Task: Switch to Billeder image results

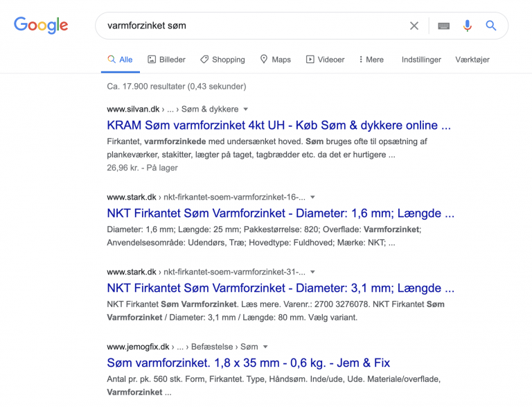Action: pyautogui.click(x=166, y=60)
